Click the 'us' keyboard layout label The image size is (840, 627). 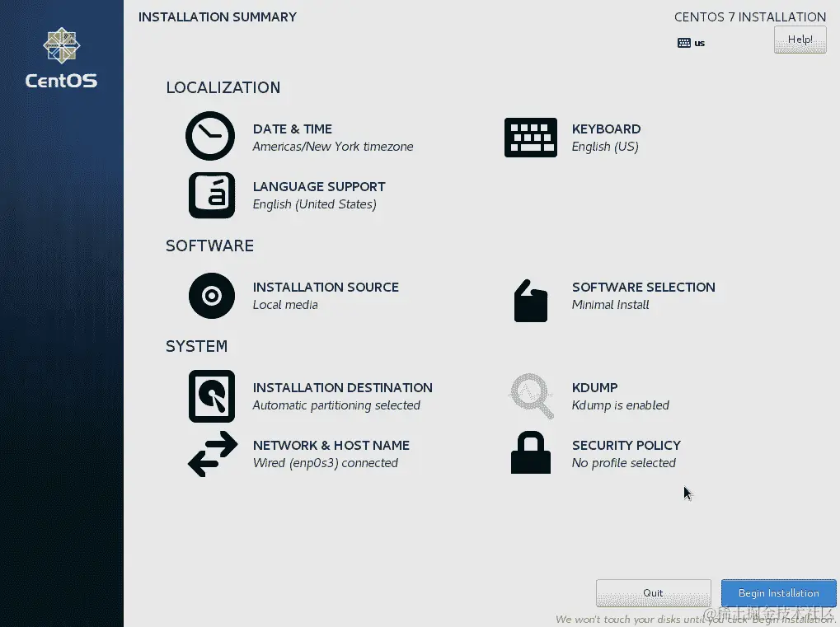(700, 44)
